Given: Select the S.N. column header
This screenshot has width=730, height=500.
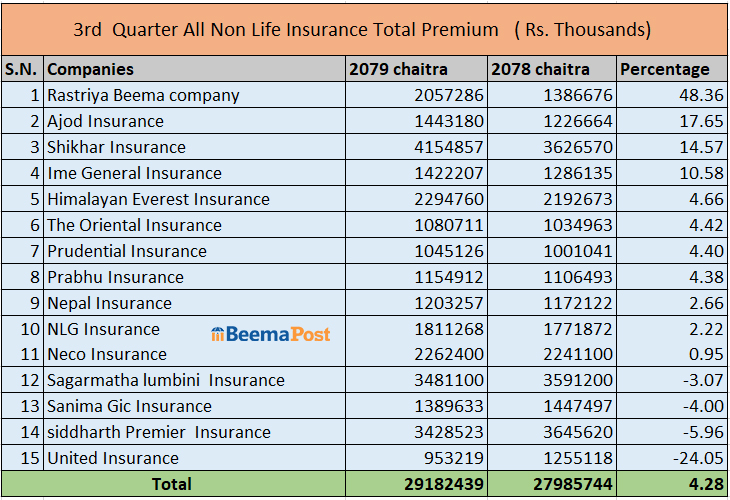Looking at the screenshot, I should (22, 69).
